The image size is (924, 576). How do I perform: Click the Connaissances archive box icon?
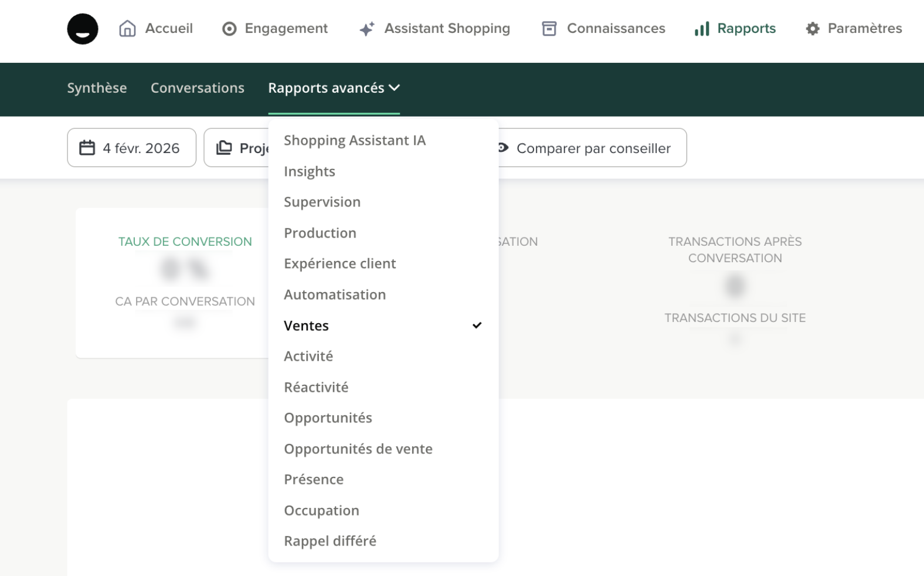coord(549,29)
